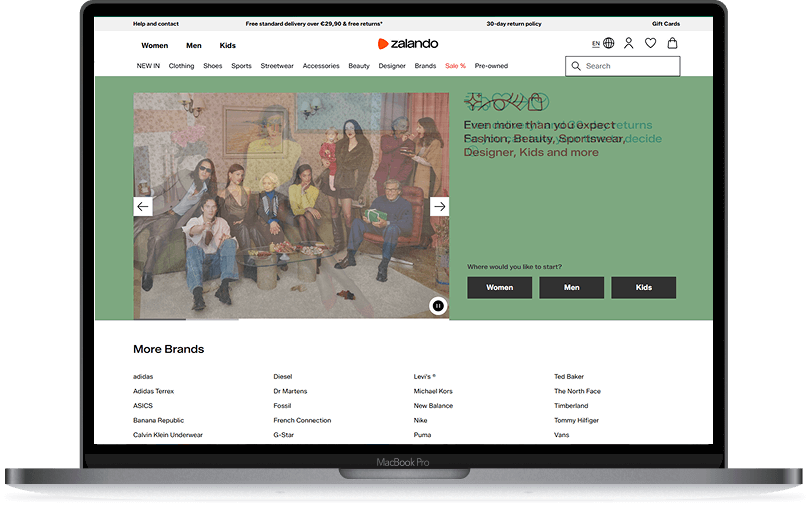Expand the Shoes category menu
The image size is (811, 505).
[212, 66]
